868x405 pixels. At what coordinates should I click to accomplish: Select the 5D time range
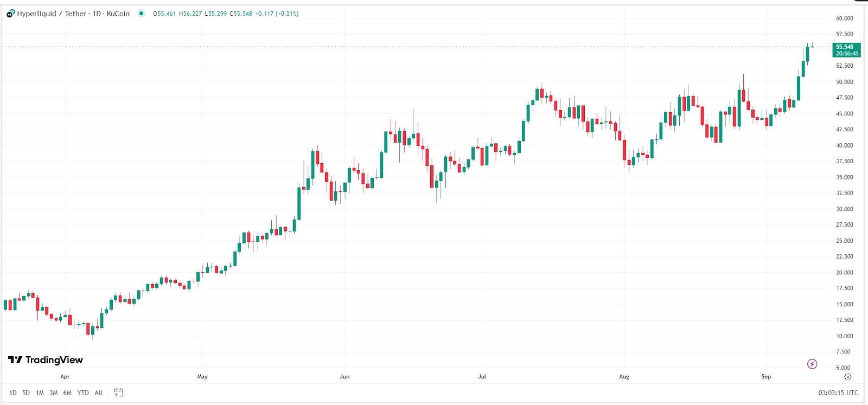point(26,393)
